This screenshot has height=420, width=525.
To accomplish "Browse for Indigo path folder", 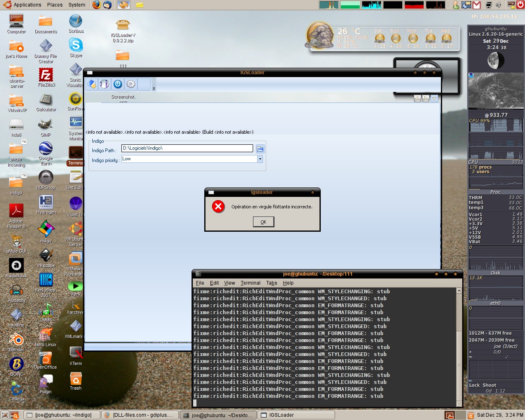I will [260, 149].
